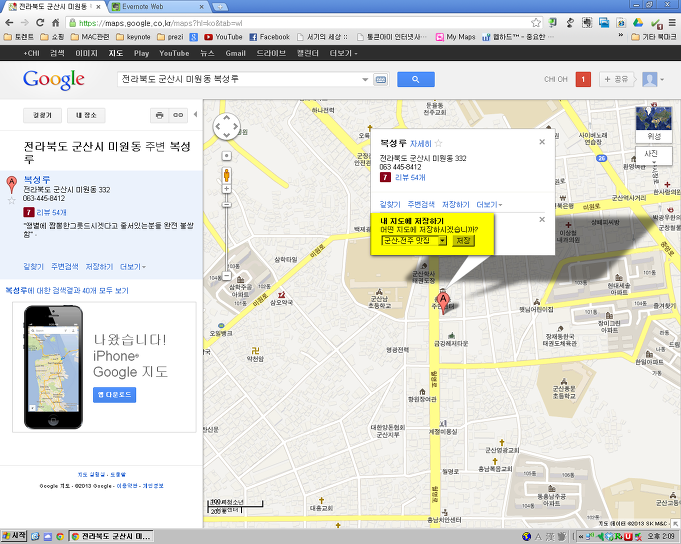Viewport: 681px width, 544px height.
Task: Open the on-screen keyboard icon in search box
Action: tap(380, 79)
